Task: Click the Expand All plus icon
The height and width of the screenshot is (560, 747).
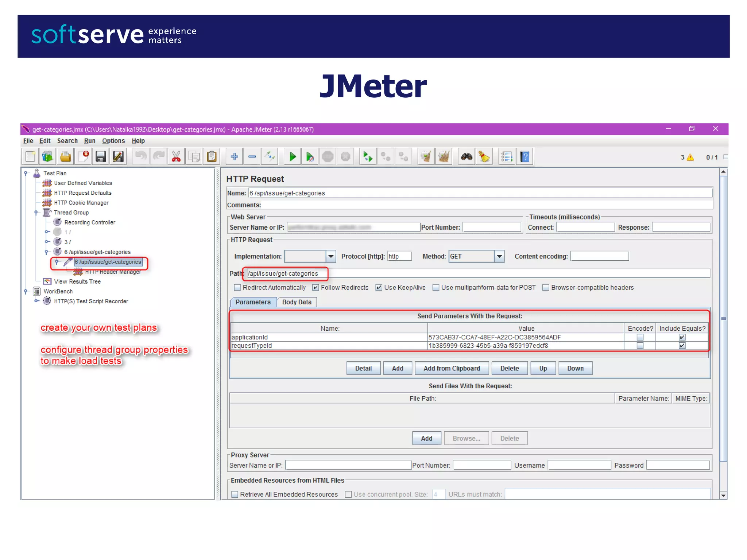Action: coord(235,157)
